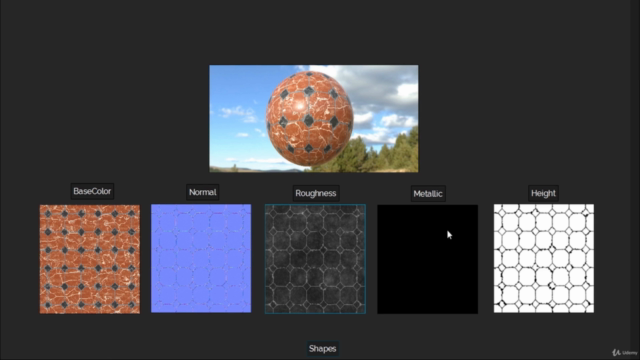Click the Height label

(x=543, y=193)
